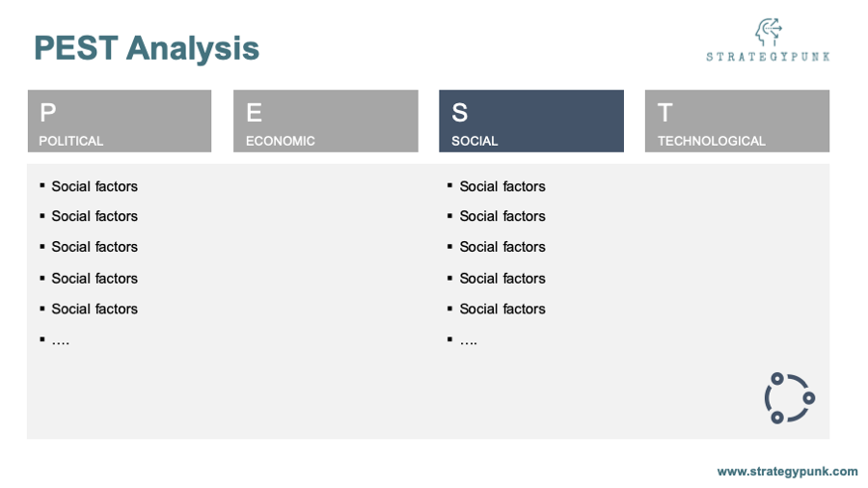Click the fourth Social factors bullet in the right column

502,279
